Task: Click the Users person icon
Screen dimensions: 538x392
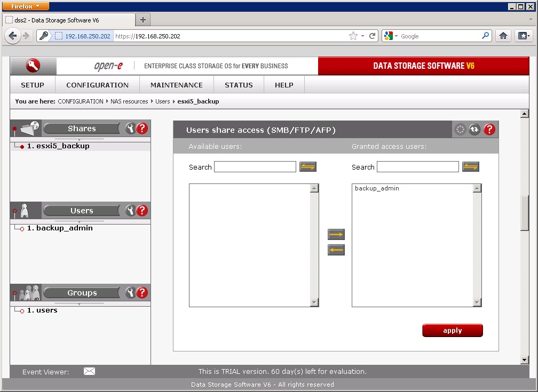Action: [25, 211]
